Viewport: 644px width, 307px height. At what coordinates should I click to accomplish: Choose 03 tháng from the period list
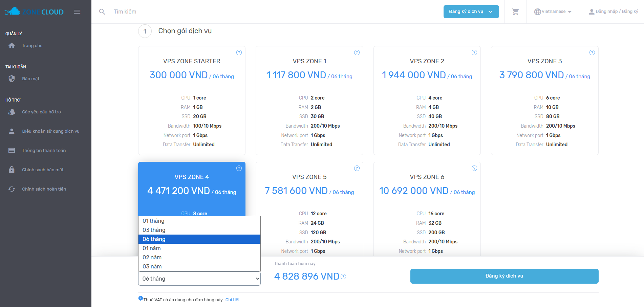click(154, 230)
